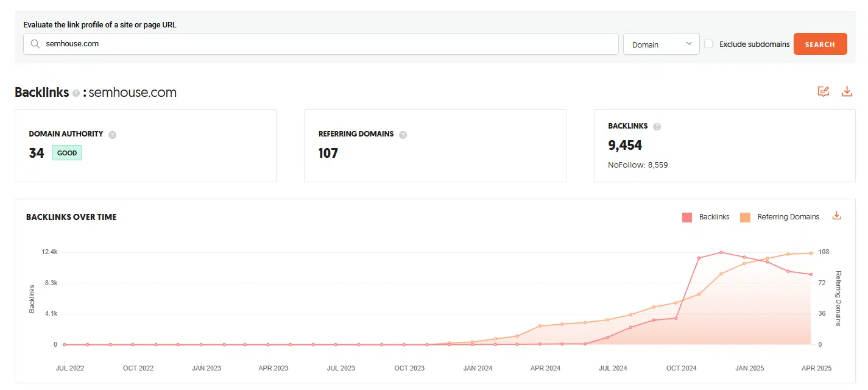Click the JAN 2025 axis label
Viewport: 868px width, 390px height.
click(749, 368)
